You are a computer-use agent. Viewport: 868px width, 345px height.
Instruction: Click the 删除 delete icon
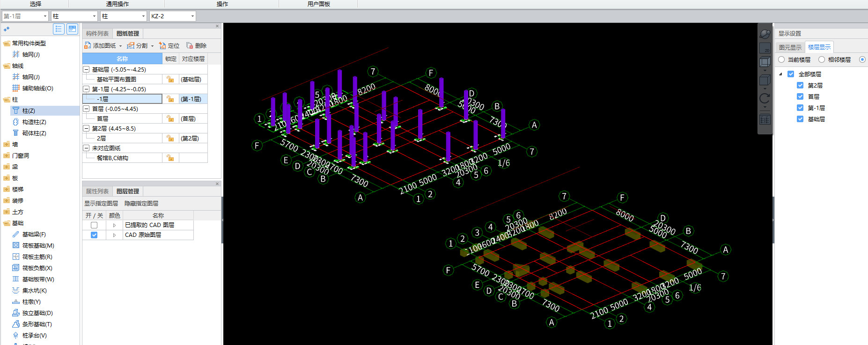190,45
